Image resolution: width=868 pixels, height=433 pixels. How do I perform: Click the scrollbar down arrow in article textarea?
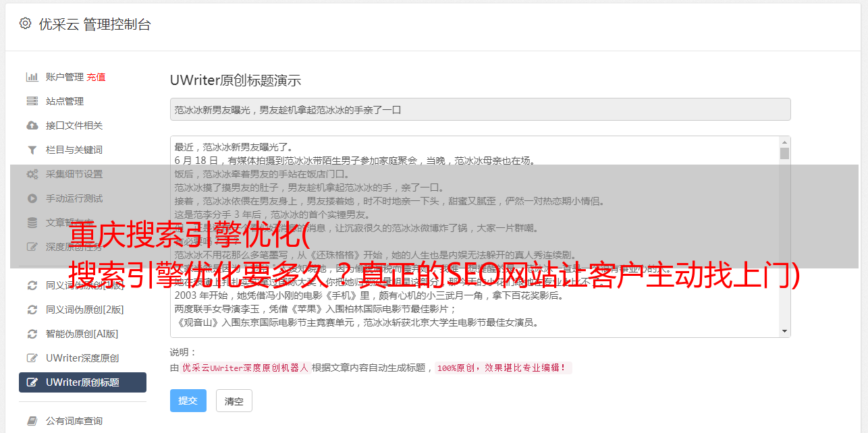(784, 331)
